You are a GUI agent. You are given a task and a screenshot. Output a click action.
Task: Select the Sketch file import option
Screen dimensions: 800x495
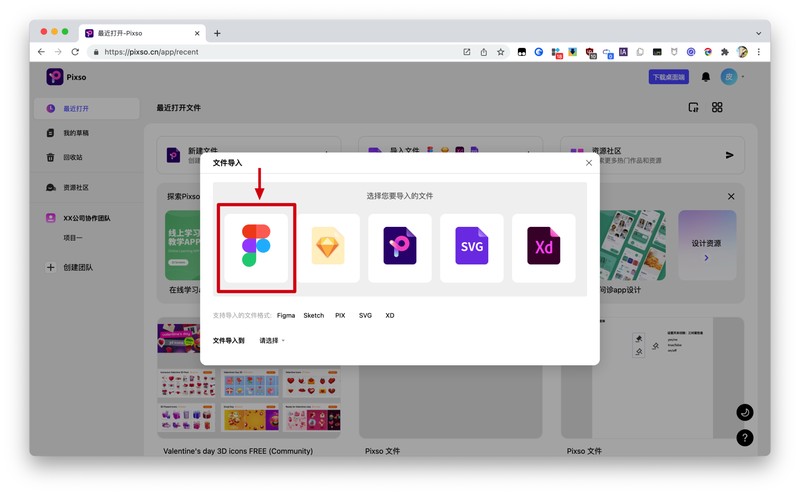(x=328, y=248)
